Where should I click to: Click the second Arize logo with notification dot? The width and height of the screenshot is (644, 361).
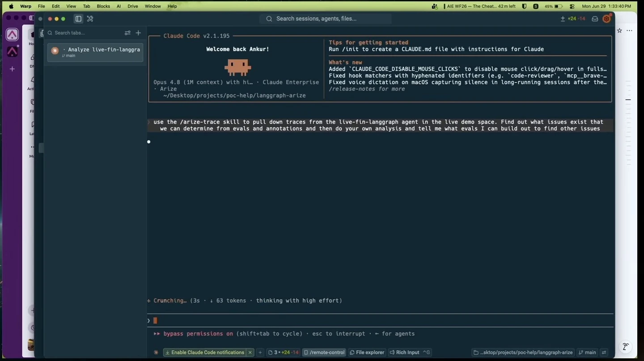point(12,52)
